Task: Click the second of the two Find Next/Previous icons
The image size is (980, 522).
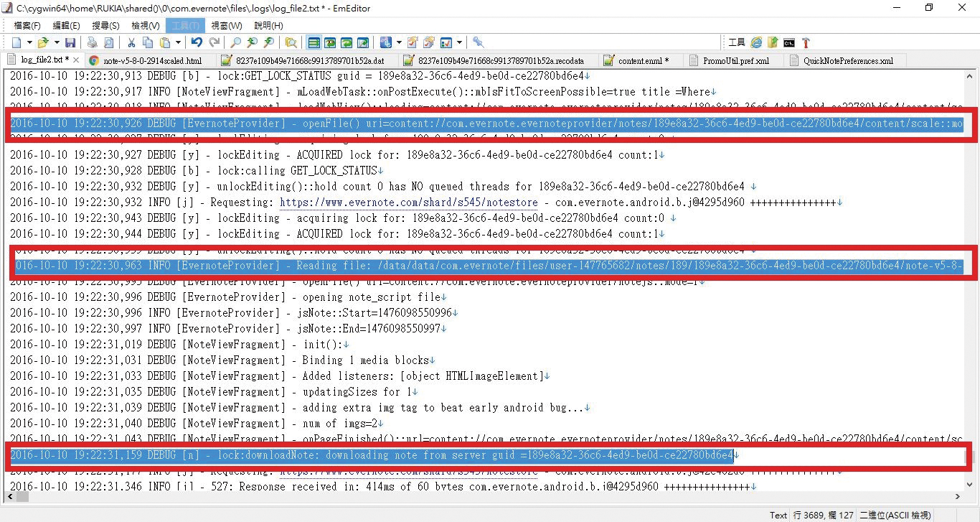Action: point(269,42)
